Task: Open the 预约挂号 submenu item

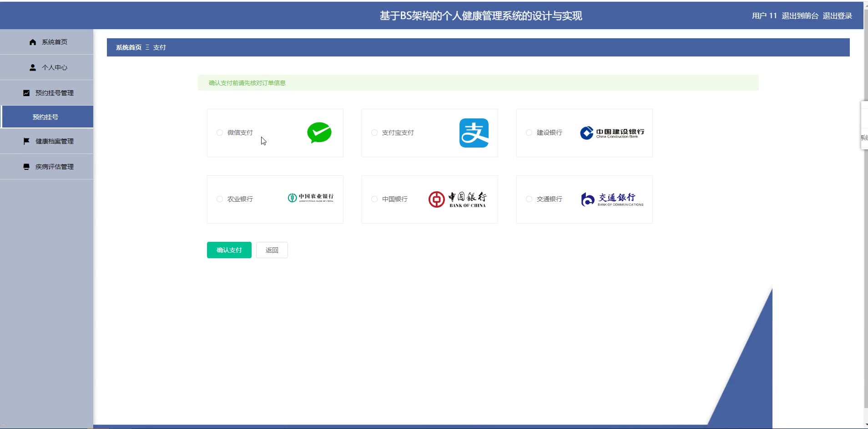Action: 46,117
